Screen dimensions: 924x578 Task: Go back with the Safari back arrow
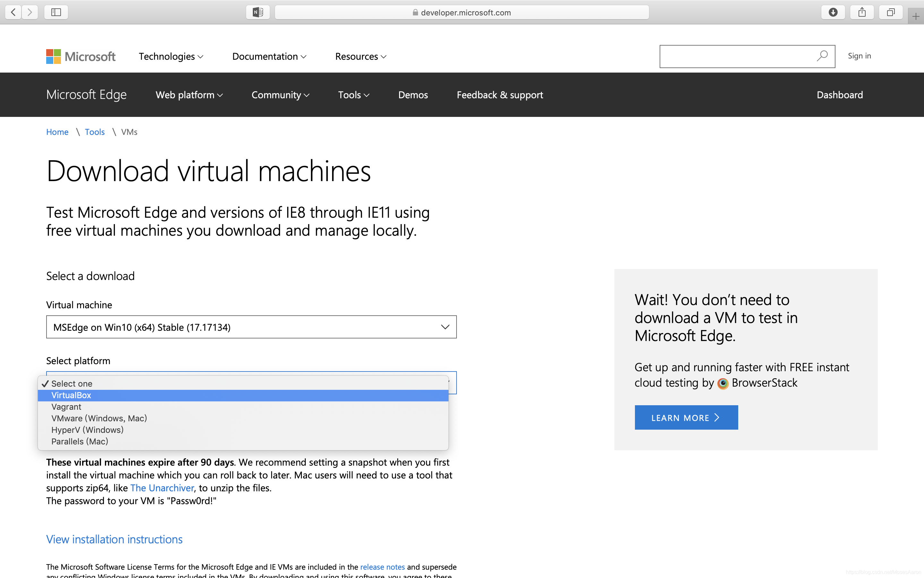point(13,12)
